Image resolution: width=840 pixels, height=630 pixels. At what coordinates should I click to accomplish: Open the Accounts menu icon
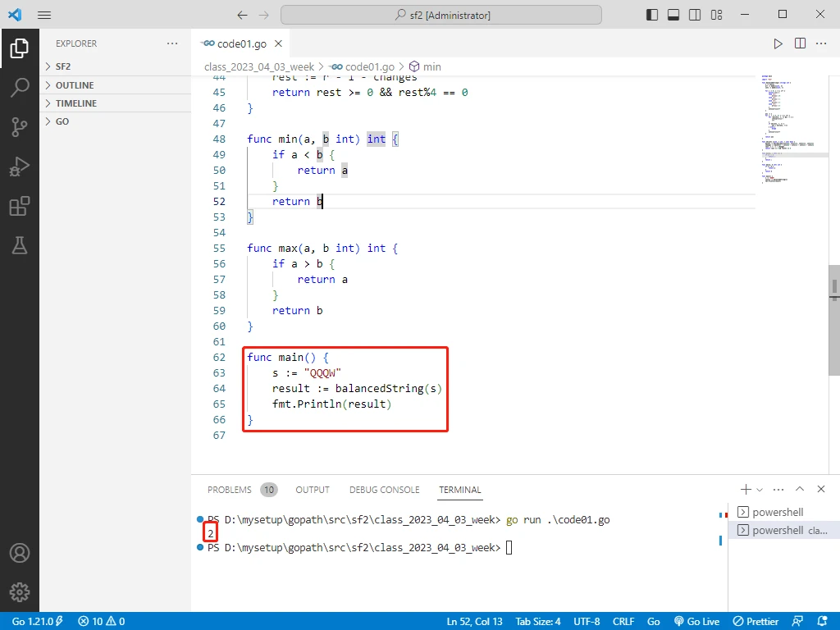tap(20, 553)
